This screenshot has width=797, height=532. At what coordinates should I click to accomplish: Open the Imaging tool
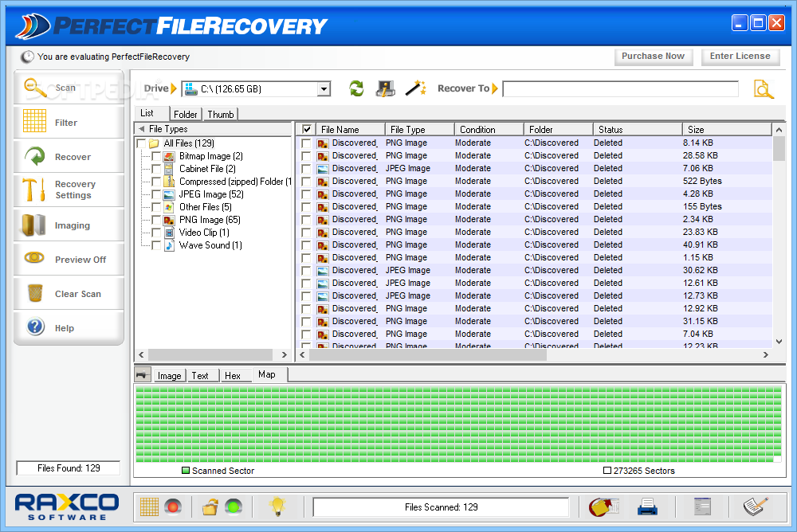[x=69, y=225]
